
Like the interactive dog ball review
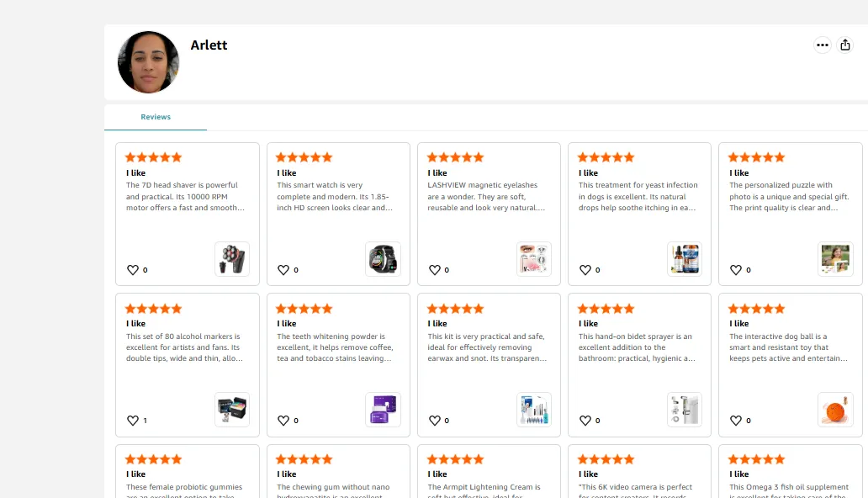coord(736,421)
